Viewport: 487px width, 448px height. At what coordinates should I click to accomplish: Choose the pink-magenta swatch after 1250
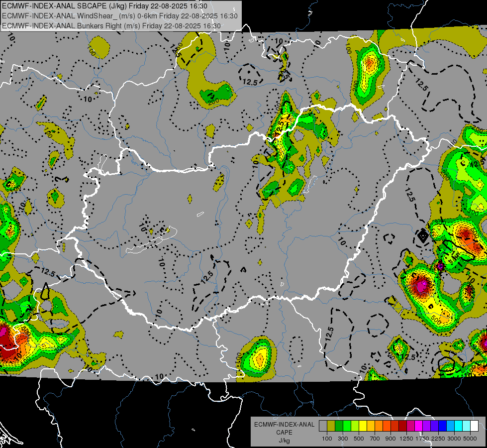(410, 426)
